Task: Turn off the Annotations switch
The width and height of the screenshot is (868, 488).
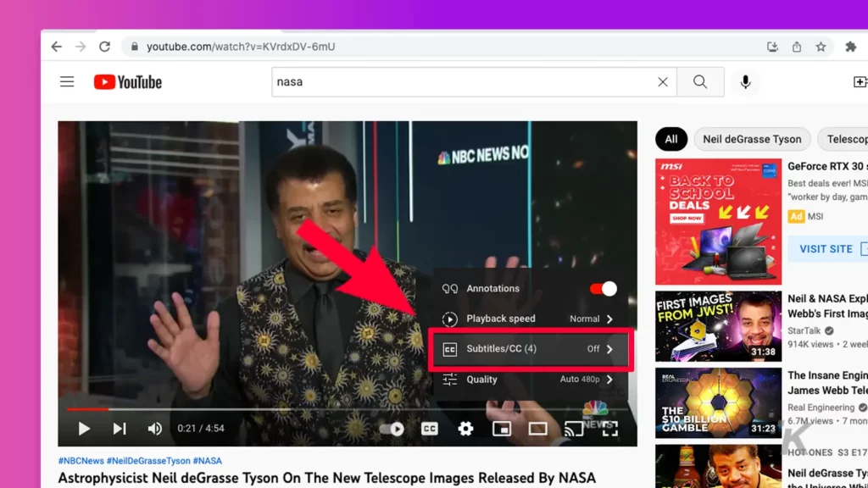Action: tap(603, 289)
